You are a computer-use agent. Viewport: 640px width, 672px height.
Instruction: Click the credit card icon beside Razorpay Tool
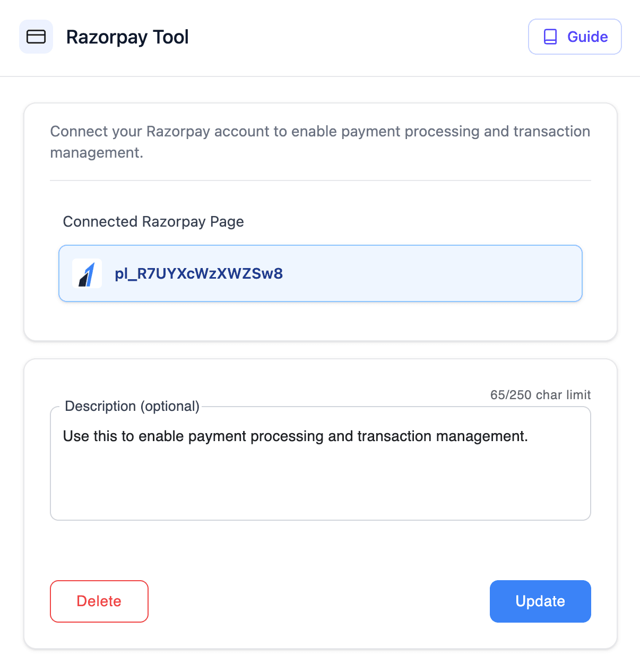(36, 37)
